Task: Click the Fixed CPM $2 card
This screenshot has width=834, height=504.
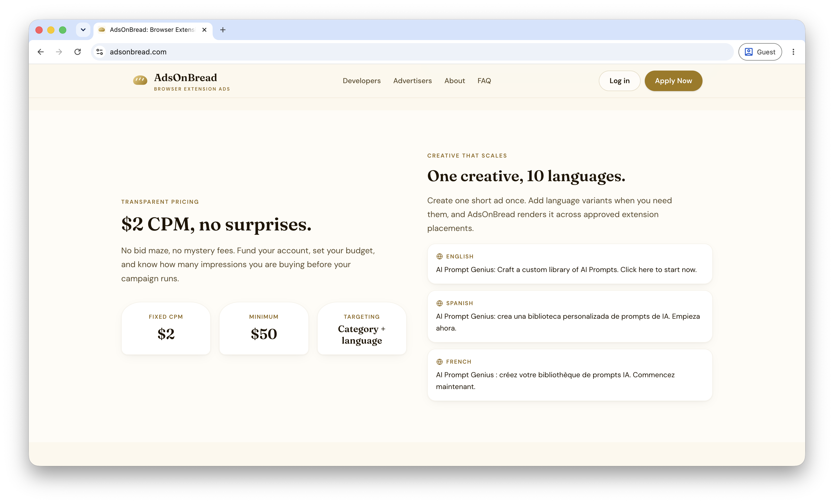Action: click(166, 328)
